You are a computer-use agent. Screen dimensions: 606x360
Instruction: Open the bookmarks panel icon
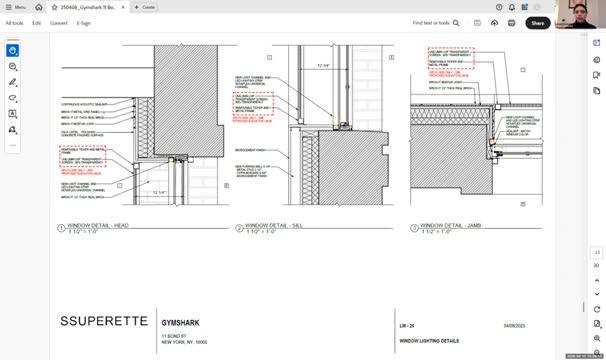pyautogui.click(x=596, y=75)
